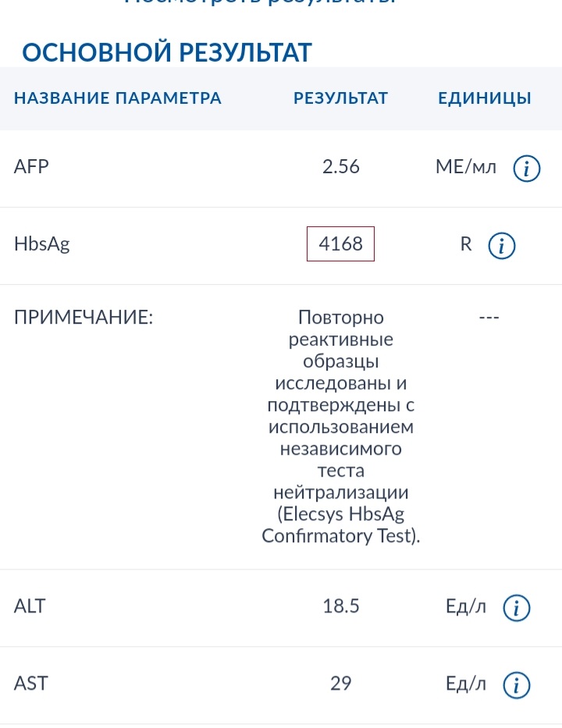Click the НАЗВАНИЕ ПАРАМЕТРА column header
562x728 pixels.
coord(118,98)
